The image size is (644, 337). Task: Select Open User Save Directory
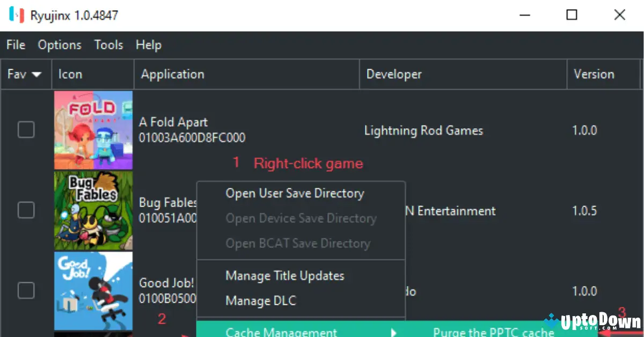(x=294, y=193)
